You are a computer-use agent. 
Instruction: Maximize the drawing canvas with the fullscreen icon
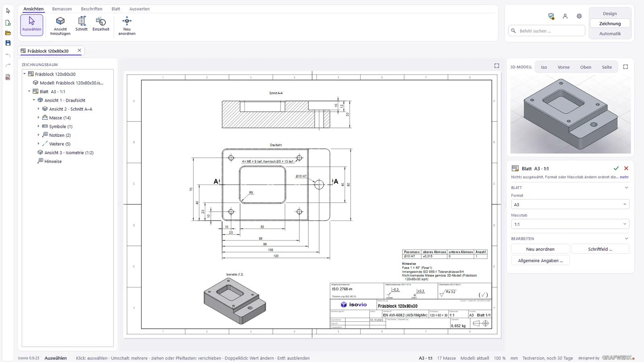pyautogui.click(x=497, y=66)
